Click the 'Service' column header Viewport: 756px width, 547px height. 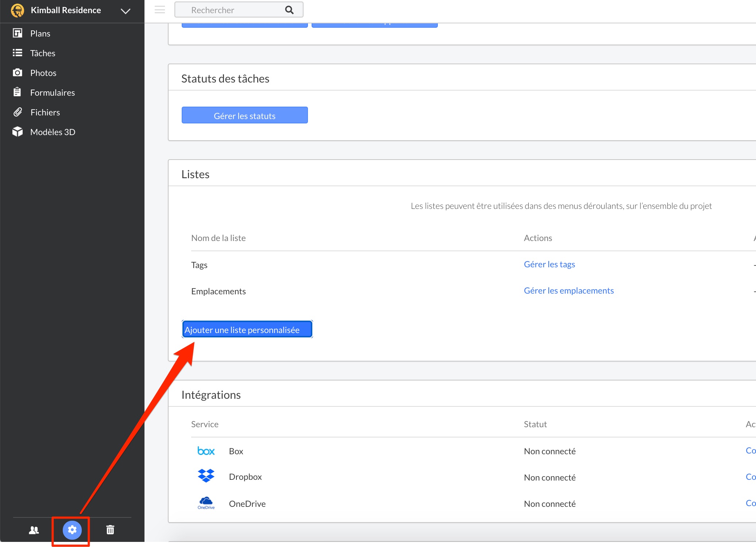click(x=205, y=424)
